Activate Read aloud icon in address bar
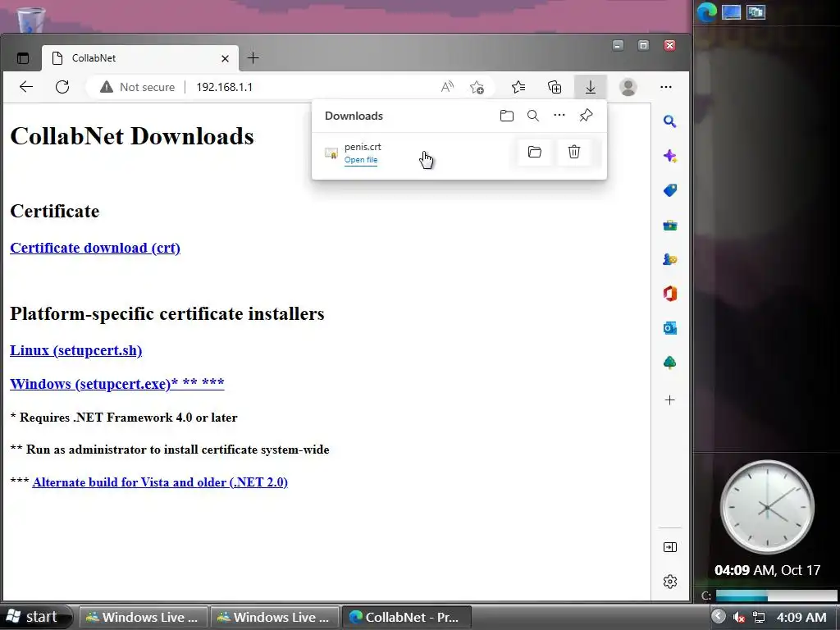 (x=447, y=87)
